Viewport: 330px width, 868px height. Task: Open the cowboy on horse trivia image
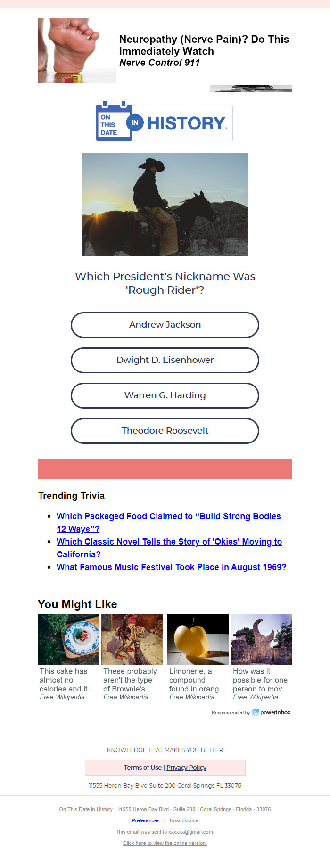(165, 204)
